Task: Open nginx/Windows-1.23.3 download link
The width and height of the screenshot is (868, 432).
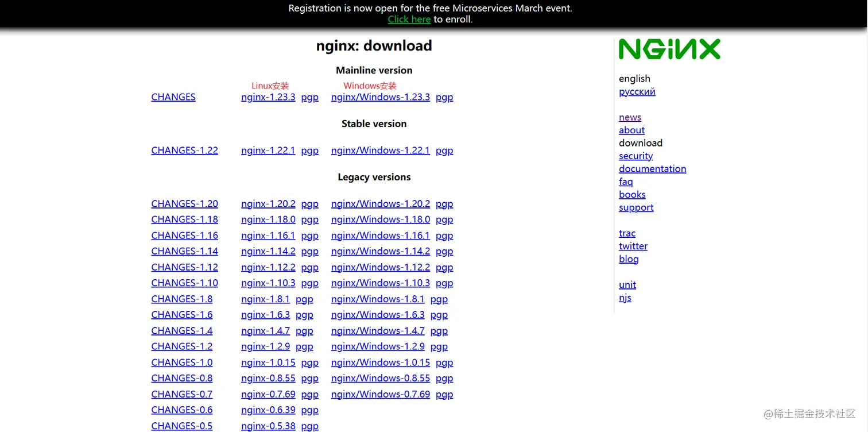Action: (x=380, y=97)
